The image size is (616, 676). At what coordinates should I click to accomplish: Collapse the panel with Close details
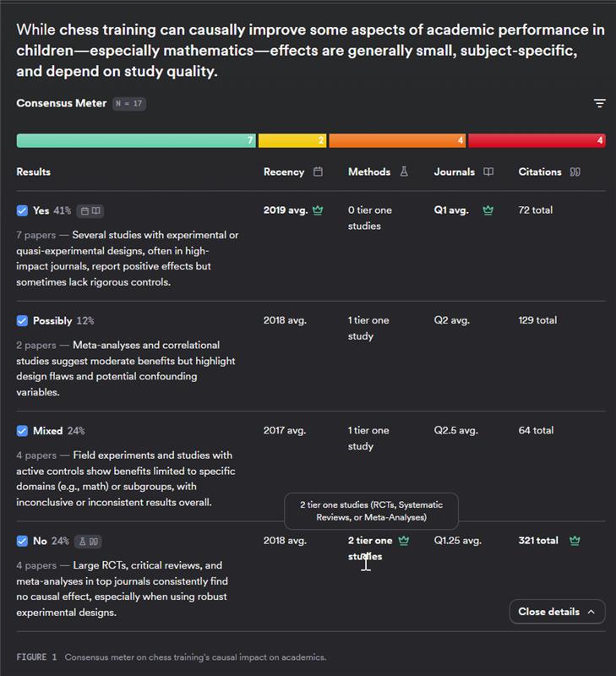click(x=557, y=612)
